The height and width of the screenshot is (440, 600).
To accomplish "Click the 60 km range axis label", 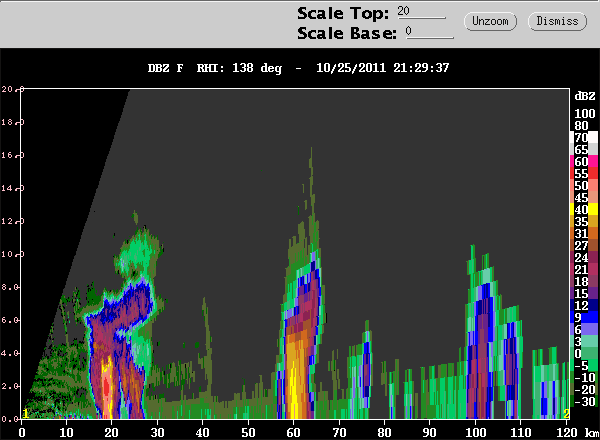I will pyautogui.click(x=293, y=433).
